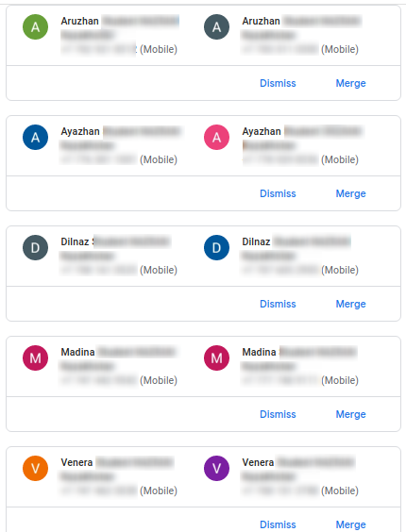
Task: Click the orange Venera avatar icon
Action: click(35, 468)
